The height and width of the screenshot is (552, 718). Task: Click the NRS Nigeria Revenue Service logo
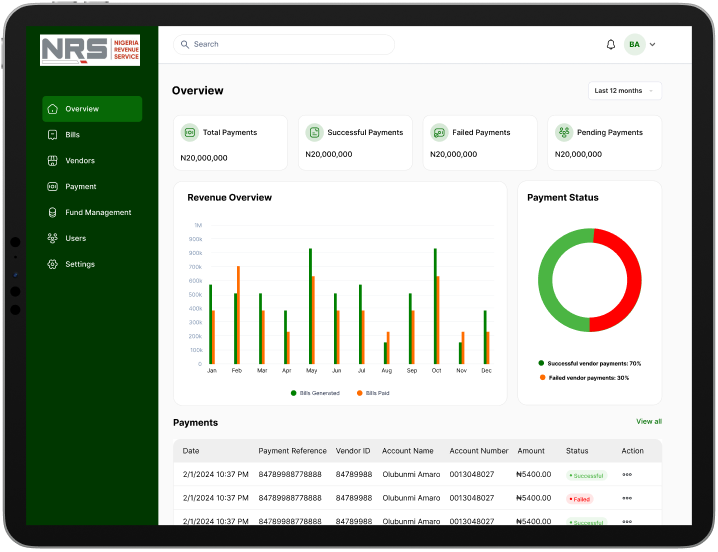pyautogui.click(x=90, y=51)
